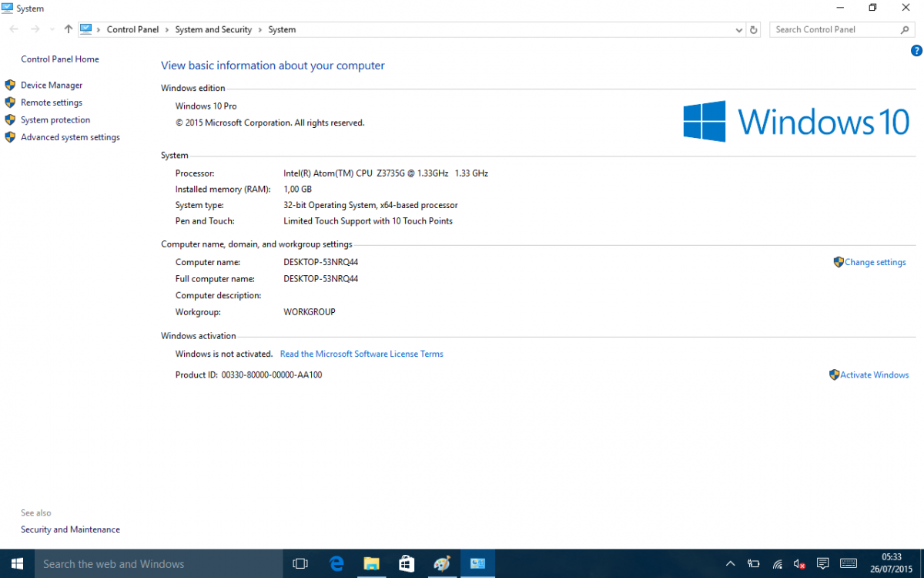Click the 32-bit Operating System text

370,205
